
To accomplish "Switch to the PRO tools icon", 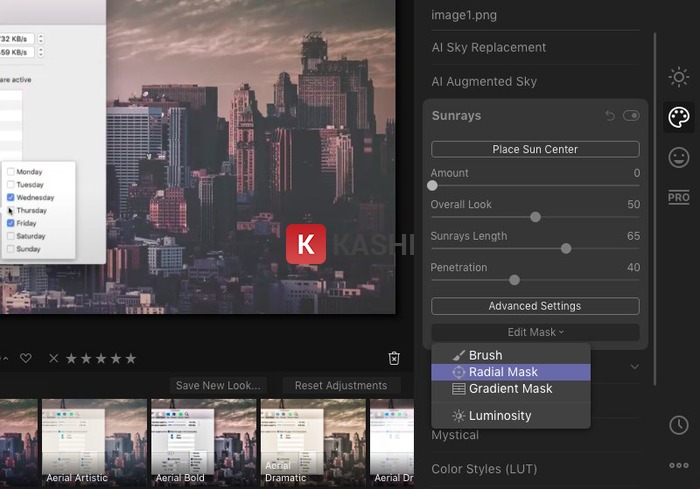I will 679,197.
